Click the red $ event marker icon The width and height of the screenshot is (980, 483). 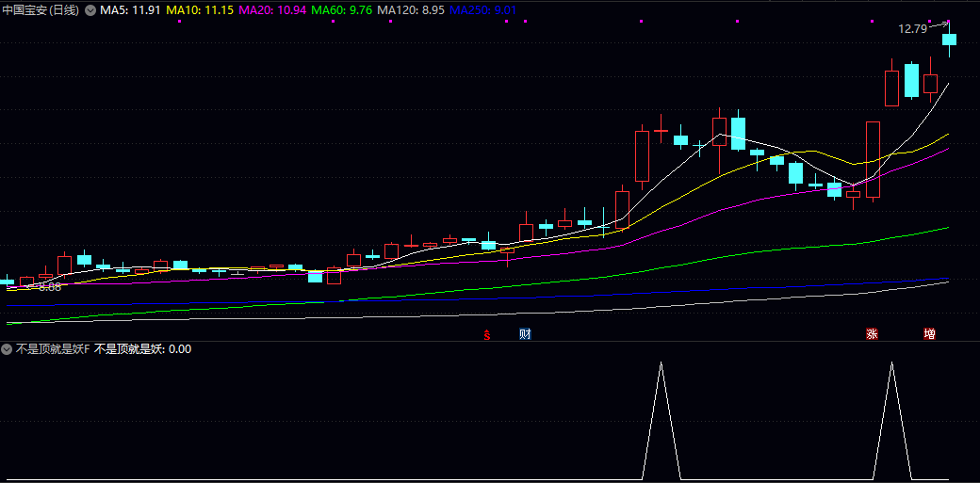pos(487,334)
